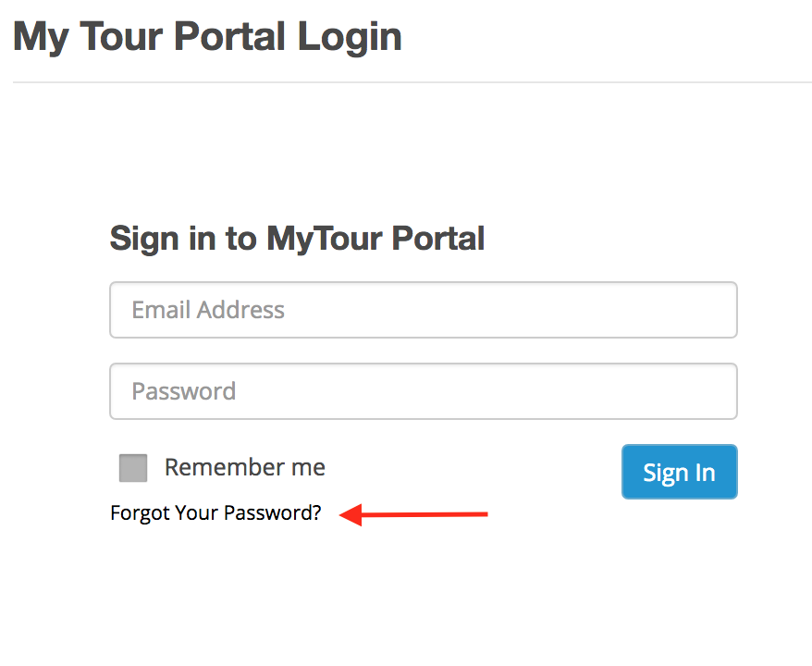Submit the login form with Sign In

(679, 473)
